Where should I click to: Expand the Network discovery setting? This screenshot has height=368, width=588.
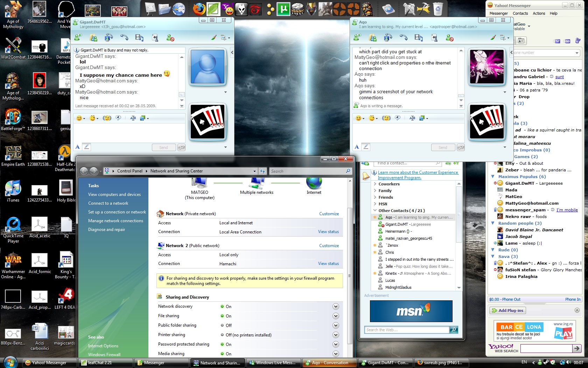[x=336, y=306]
